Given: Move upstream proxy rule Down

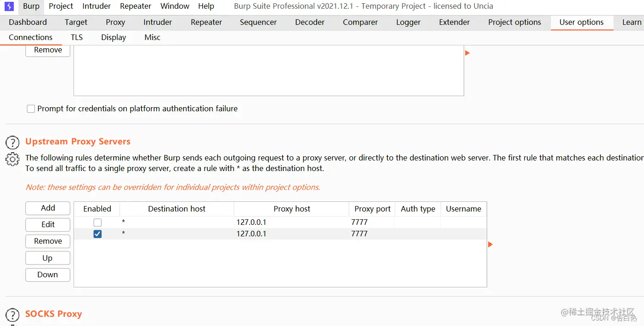Looking at the screenshot, I should pyautogui.click(x=48, y=275).
